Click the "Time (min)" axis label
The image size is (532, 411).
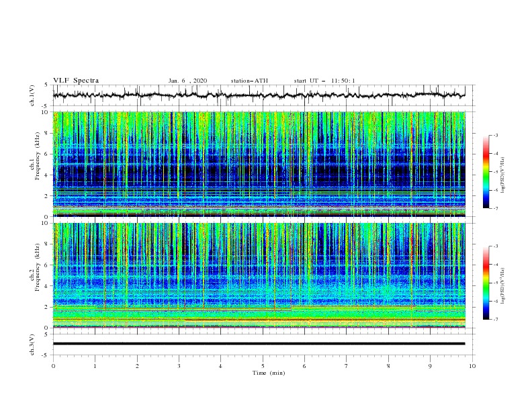tap(269, 373)
